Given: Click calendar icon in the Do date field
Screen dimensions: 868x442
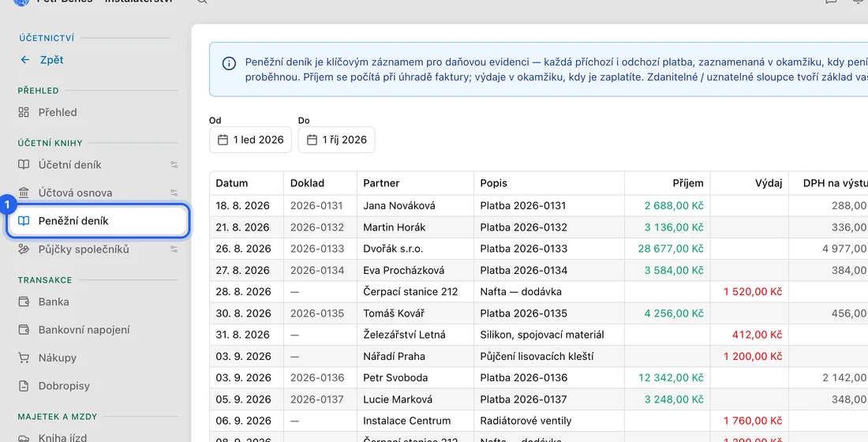Looking at the screenshot, I should pos(312,140).
